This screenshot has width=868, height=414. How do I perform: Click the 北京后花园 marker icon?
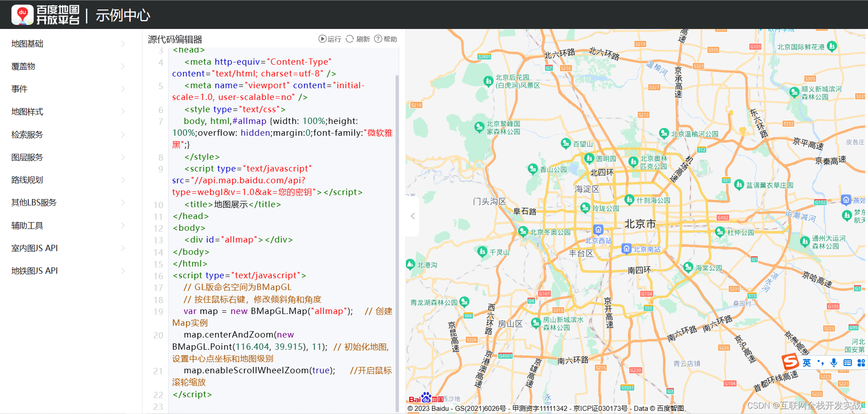[488, 81]
